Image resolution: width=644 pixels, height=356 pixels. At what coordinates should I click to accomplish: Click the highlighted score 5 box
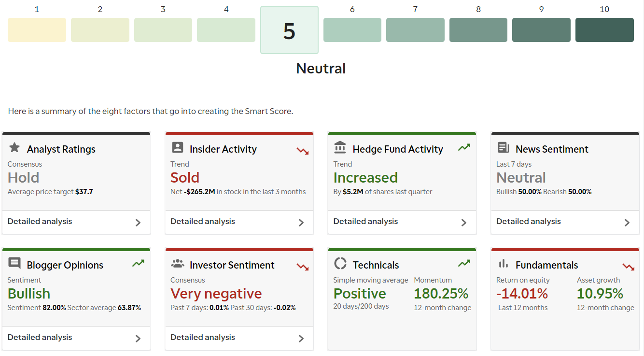289,30
